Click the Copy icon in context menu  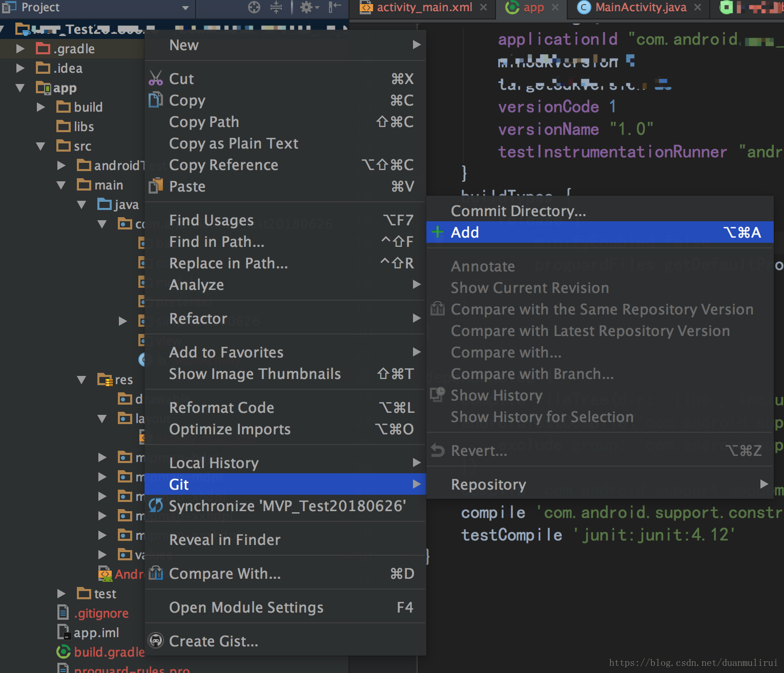coord(156,100)
